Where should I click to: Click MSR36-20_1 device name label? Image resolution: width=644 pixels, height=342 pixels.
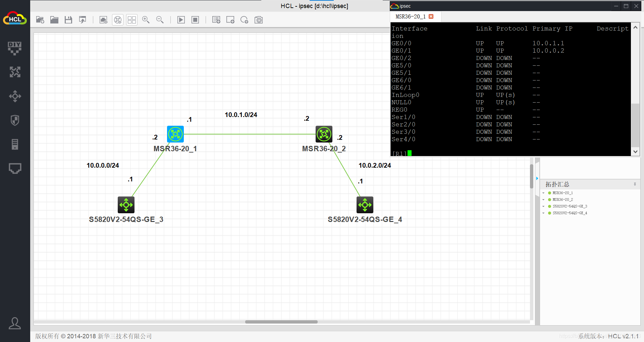(175, 149)
